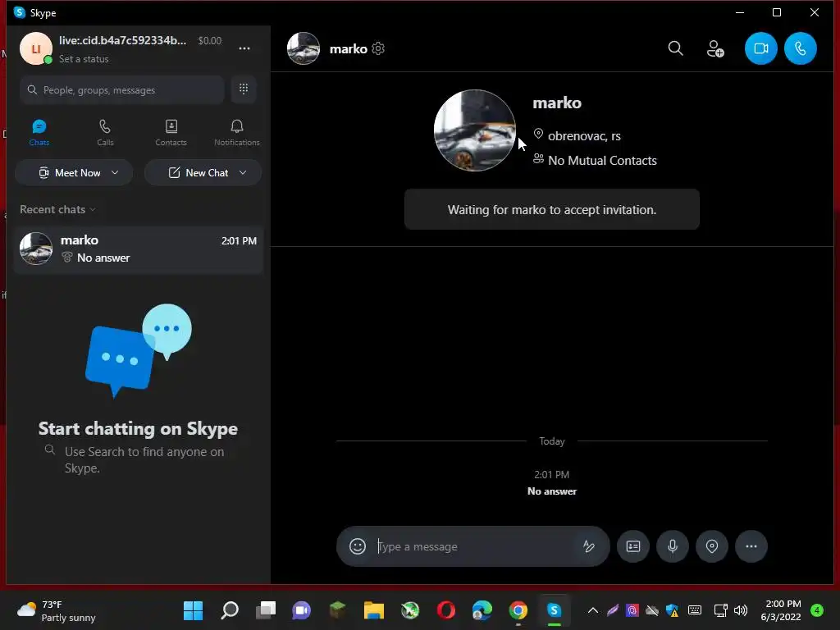Open File Explorer from the taskbar

pyautogui.click(x=374, y=610)
